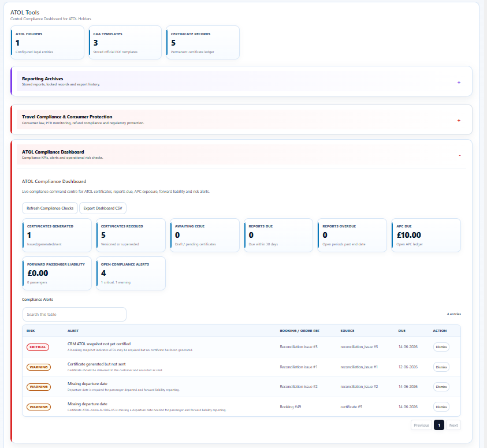Viewport: 487px width, 448px height.
Task: Expand the Reporting Archives section plus icon
Action: coord(459,83)
